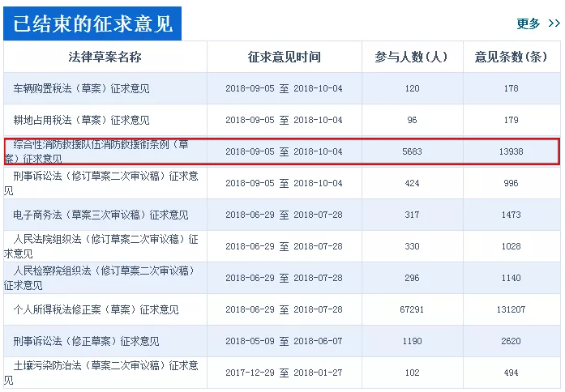565x392 pixels.
Task: Select the 已结束的征求意见 tab header
Action: click(x=92, y=23)
